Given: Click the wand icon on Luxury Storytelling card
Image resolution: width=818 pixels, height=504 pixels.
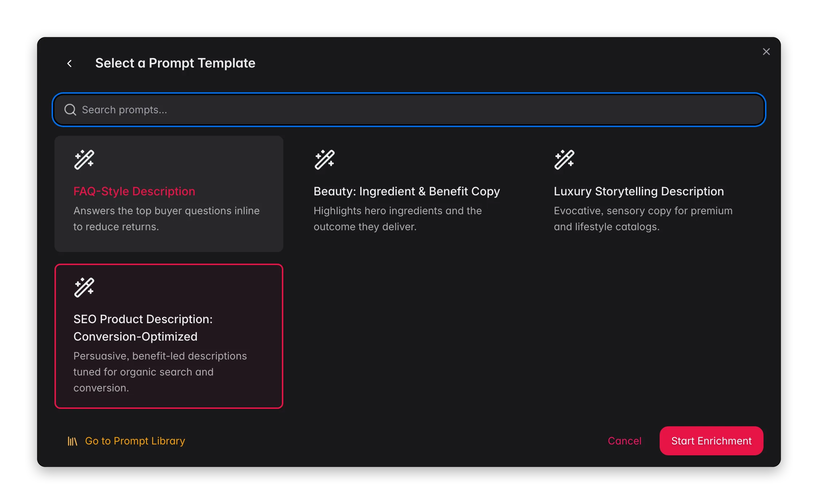Looking at the screenshot, I should coord(564,160).
